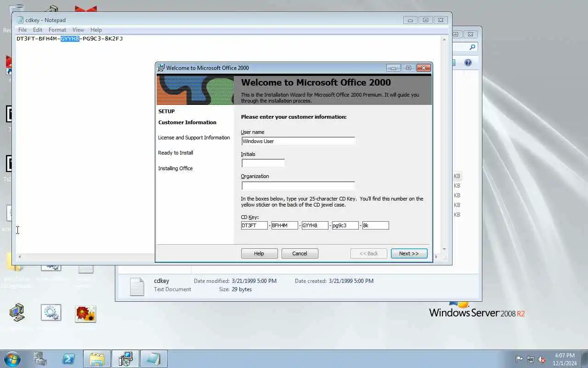Click the Ready to Install step
The image size is (588, 368).
click(175, 153)
